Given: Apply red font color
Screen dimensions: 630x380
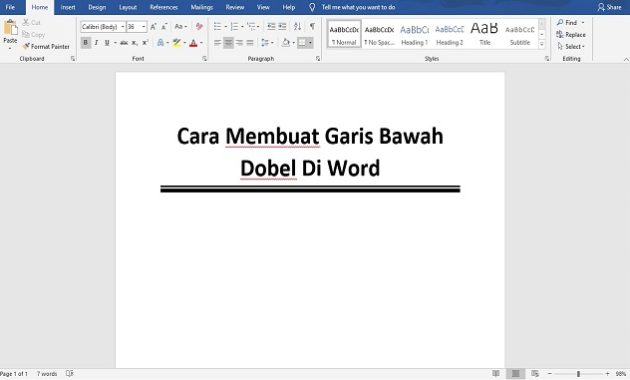Looking at the screenshot, I should click(193, 43).
